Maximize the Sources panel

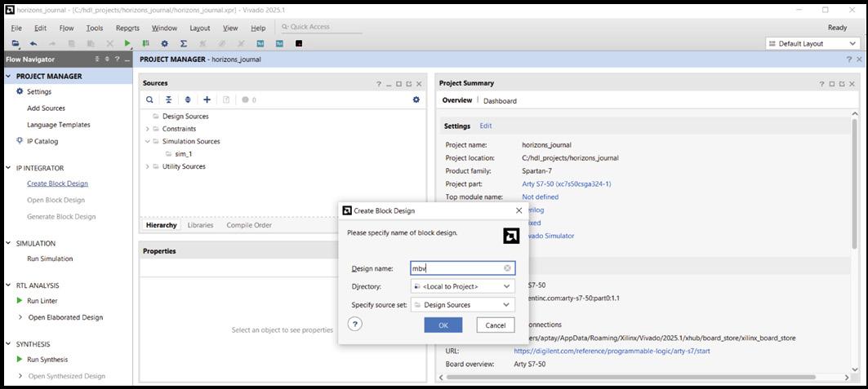point(398,84)
